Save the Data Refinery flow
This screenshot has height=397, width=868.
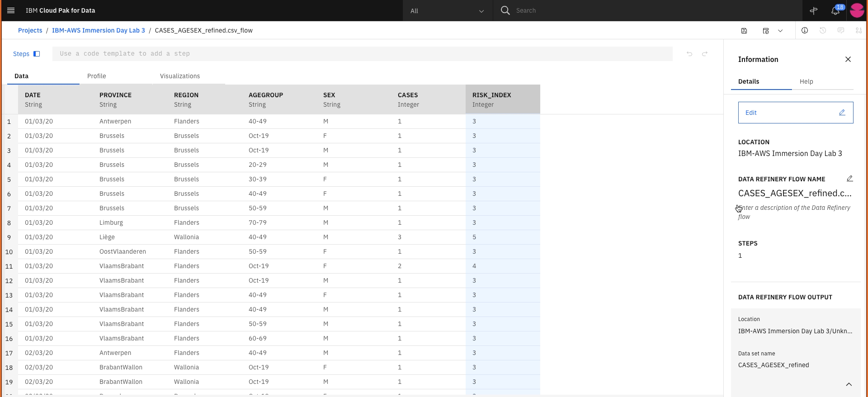point(744,31)
